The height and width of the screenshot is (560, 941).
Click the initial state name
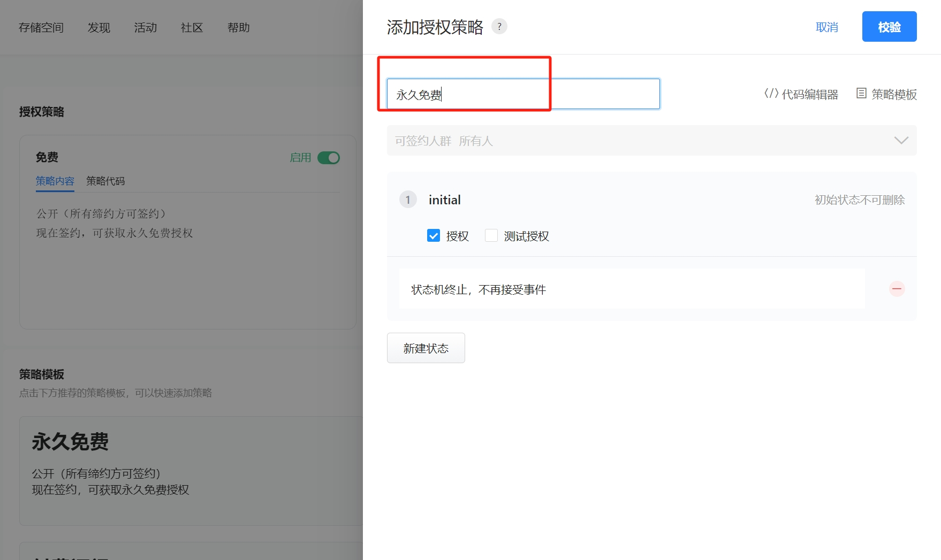point(445,200)
